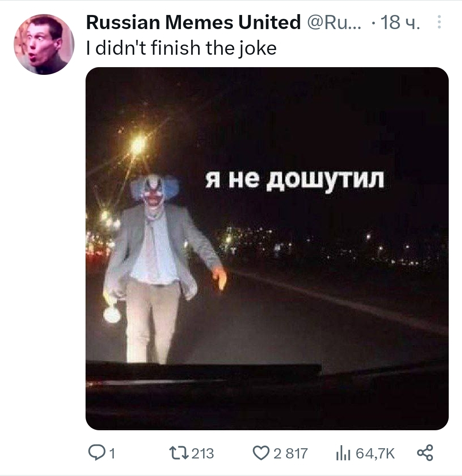This screenshot has height=476, width=462.
Task: Click the reply count number 1
Action: [x=112, y=453]
